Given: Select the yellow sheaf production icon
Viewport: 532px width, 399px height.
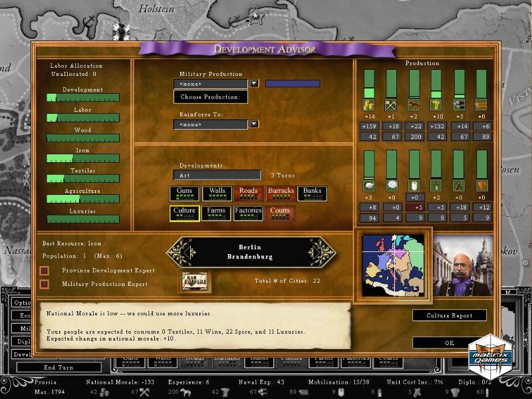Looking at the screenshot, I should 436,105.
